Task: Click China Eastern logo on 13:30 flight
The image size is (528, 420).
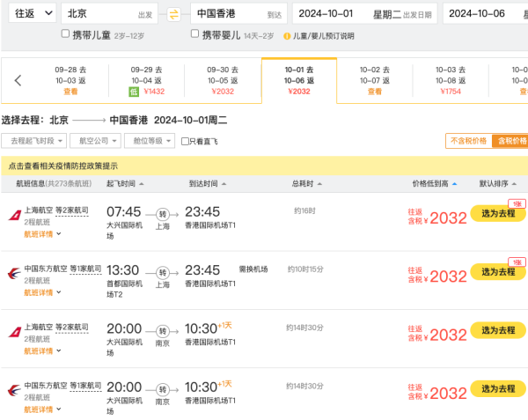Action: point(14,274)
